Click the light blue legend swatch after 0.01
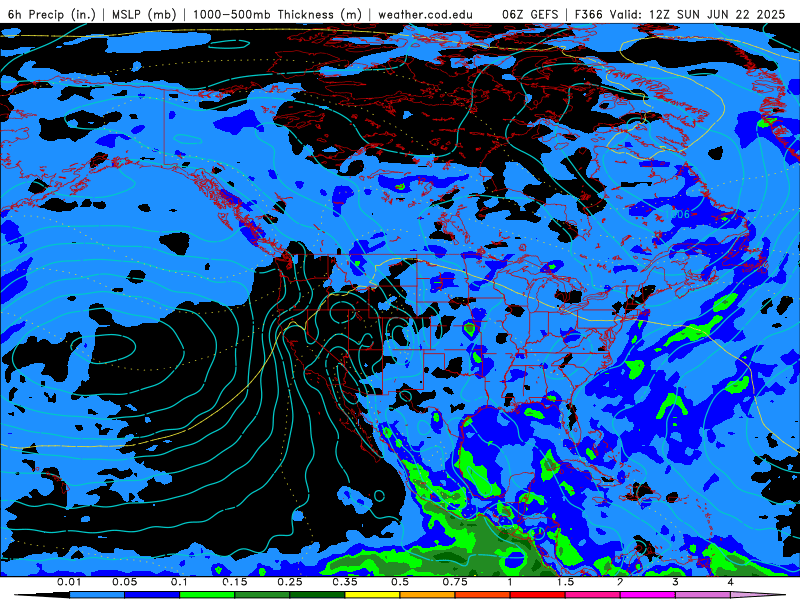800x600 pixels. pyautogui.click(x=97, y=595)
